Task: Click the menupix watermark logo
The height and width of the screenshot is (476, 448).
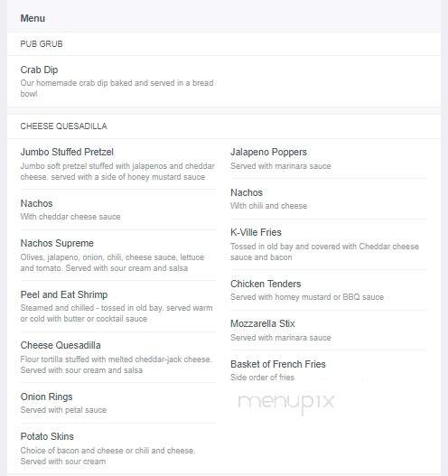Action: [286, 403]
